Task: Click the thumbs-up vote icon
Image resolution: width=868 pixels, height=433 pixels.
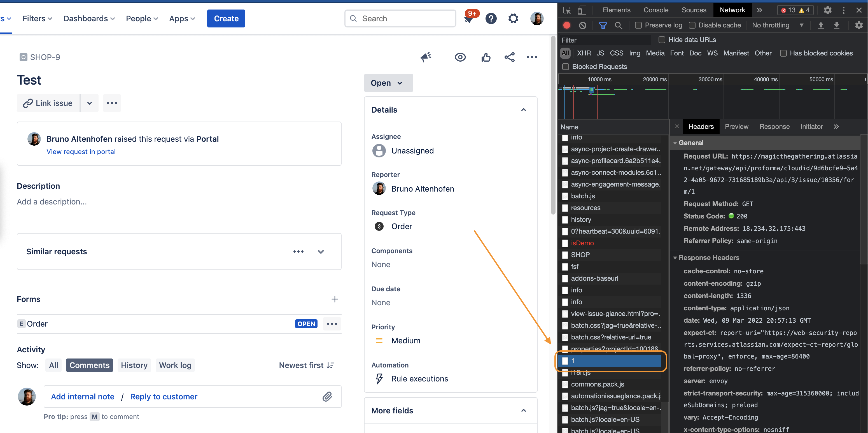Action: [486, 57]
